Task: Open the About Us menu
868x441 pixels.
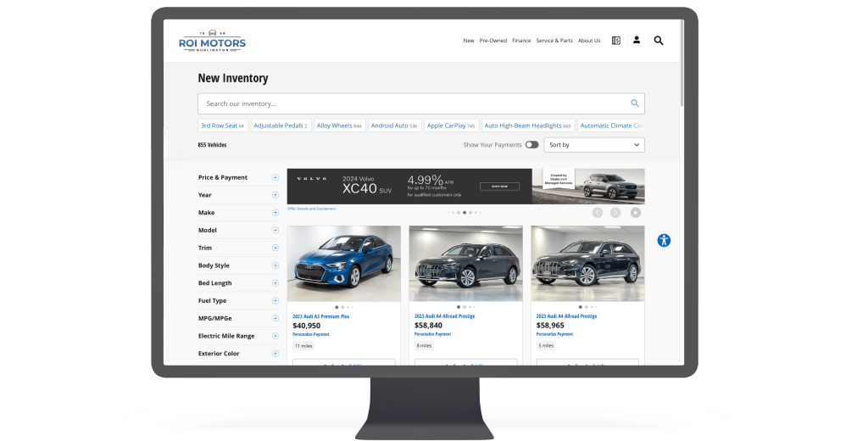Action: point(589,41)
